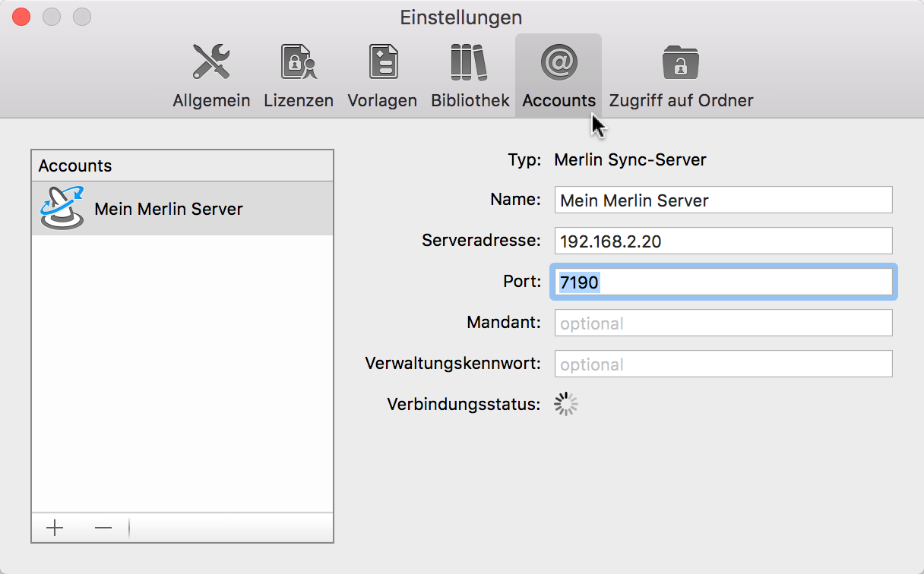Select the Accounts at-sign icon
The height and width of the screenshot is (574, 924).
pyautogui.click(x=559, y=61)
